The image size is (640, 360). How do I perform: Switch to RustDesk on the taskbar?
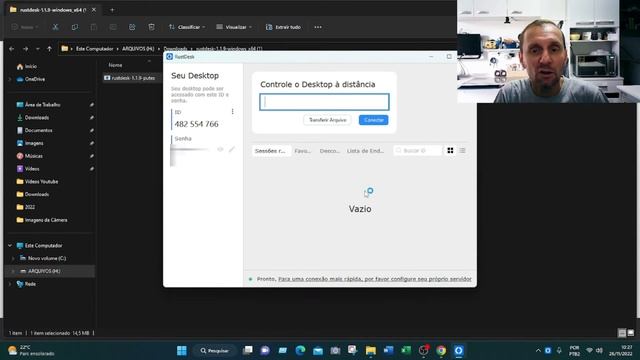459,350
